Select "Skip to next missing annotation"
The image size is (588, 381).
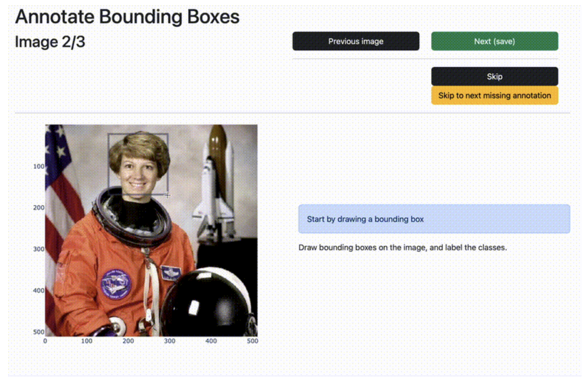[x=494, y=96]
